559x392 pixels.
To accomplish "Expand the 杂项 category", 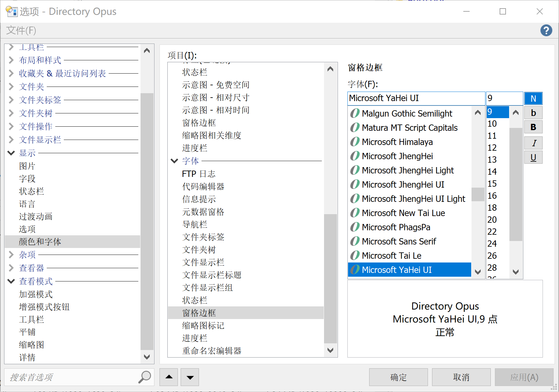I will [x=11, y=255].
